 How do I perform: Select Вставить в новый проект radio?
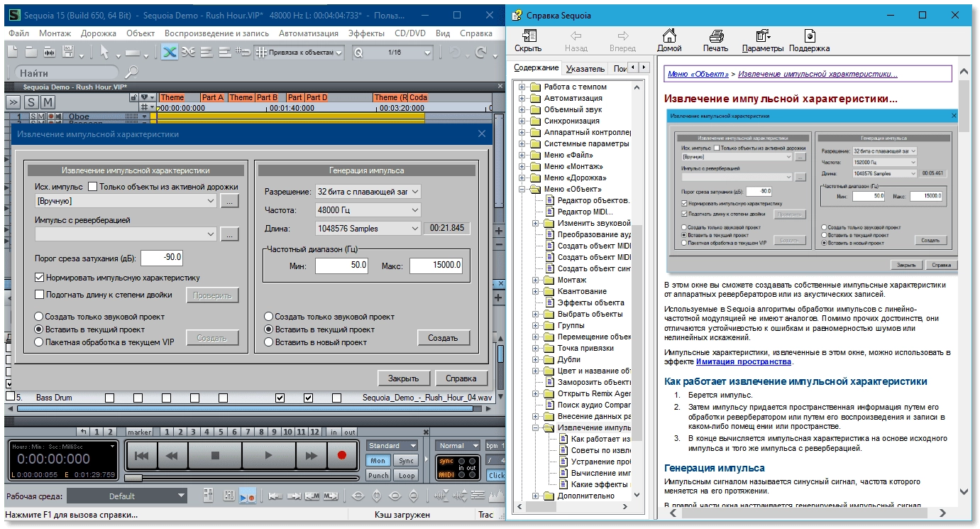click(x=269, y=342)
